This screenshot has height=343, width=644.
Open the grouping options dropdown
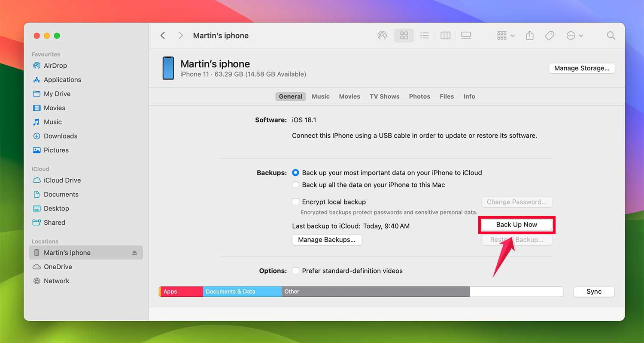504,36
